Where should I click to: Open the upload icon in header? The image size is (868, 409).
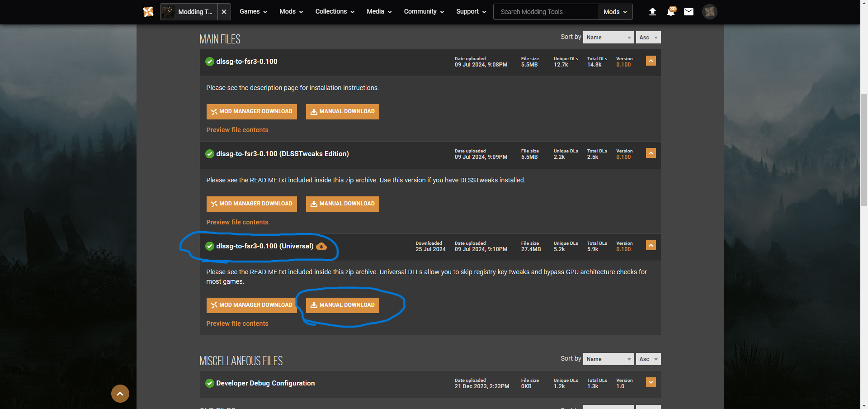652,12
